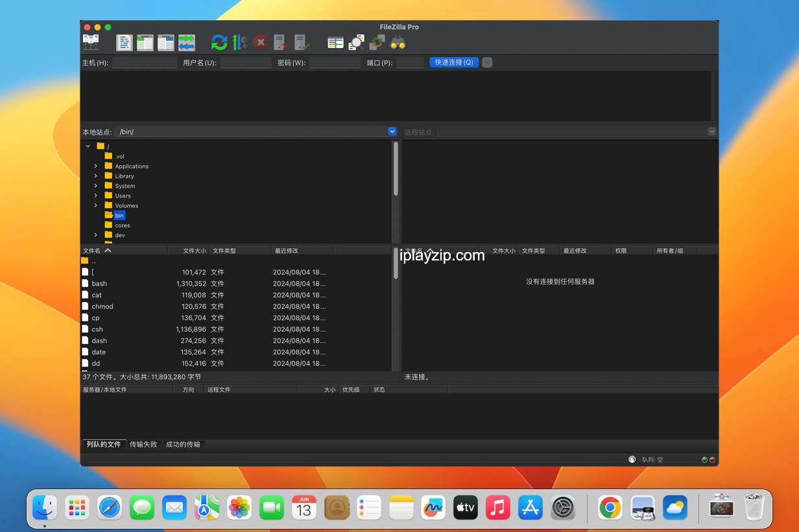
Task: Collapse the root / tree node
Action: point(88,146)
